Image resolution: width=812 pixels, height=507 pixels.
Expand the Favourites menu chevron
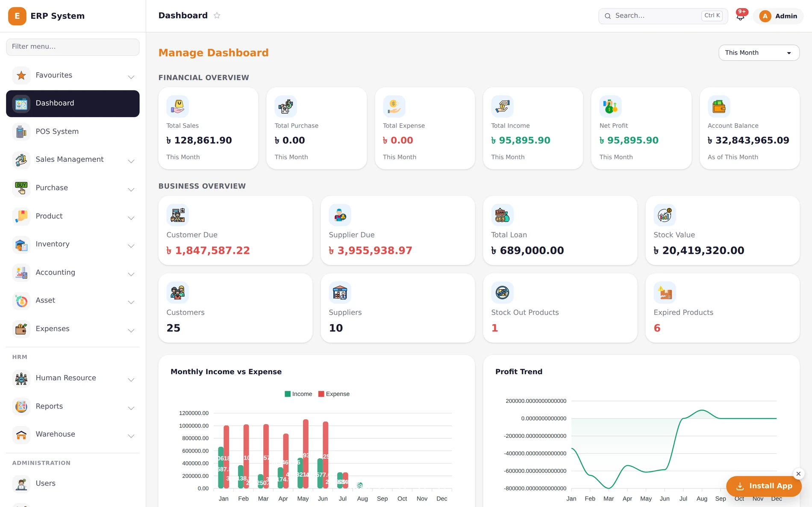131,77
